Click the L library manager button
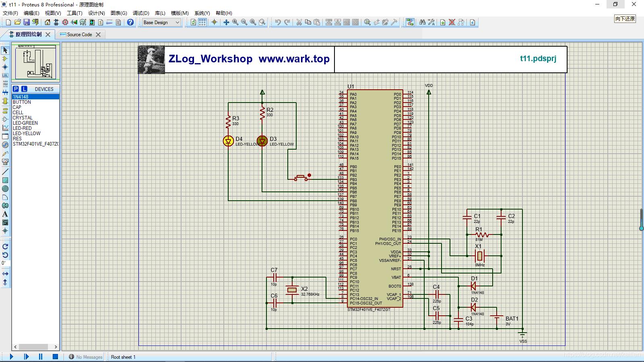Viewport: 644px width, 362px height. pos(24,89)
